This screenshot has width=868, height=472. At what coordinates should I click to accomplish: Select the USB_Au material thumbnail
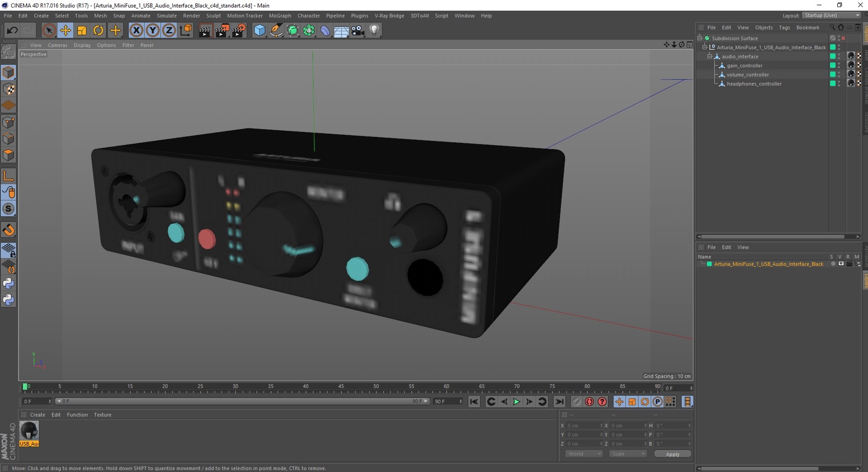tap(29, 434)
